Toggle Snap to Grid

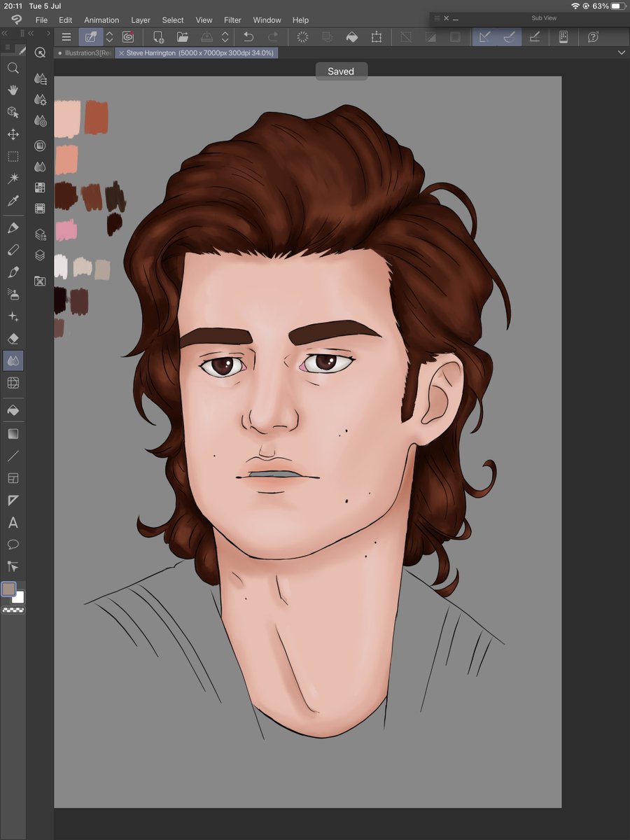coord(534,37)
